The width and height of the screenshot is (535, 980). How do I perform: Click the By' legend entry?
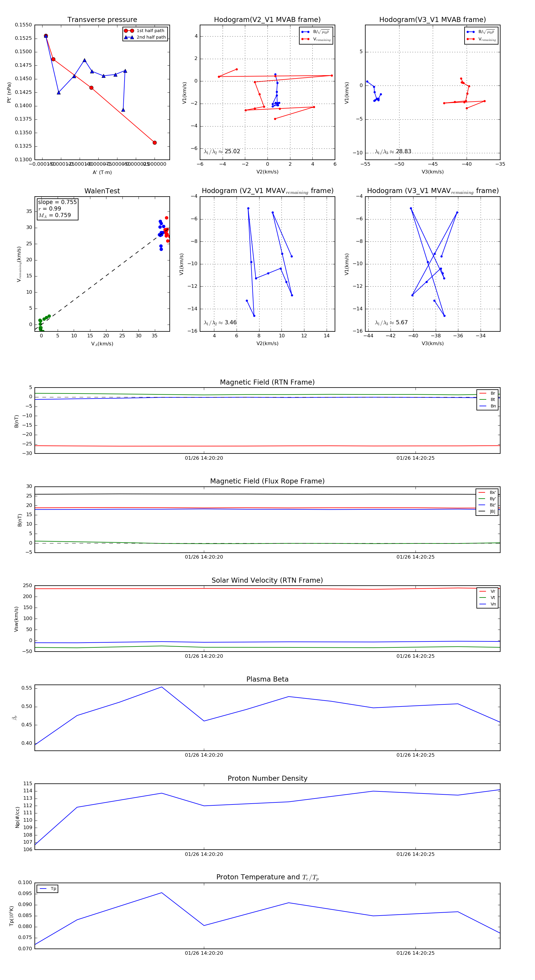pyautogui.click(x=487, y=499)
